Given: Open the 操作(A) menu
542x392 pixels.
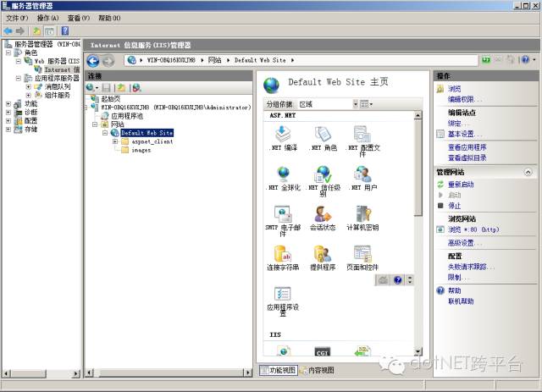Looking at the screenshot, I should point(47,18).
